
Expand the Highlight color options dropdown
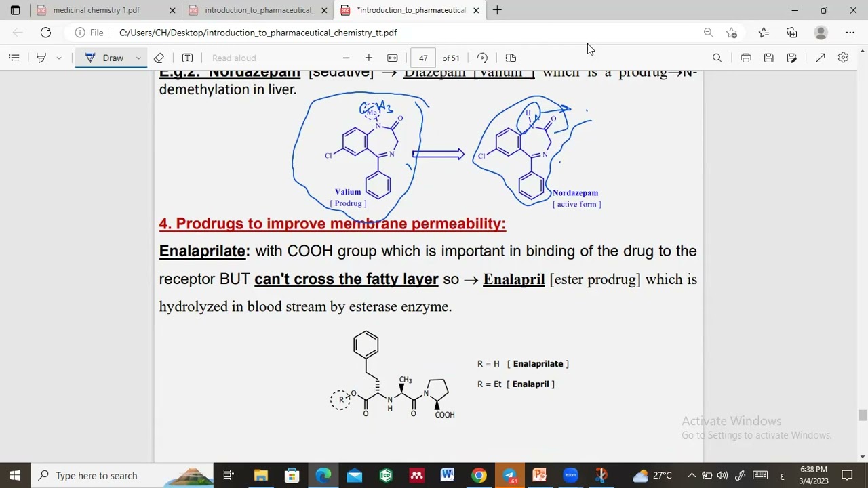[x=59, y=58]
